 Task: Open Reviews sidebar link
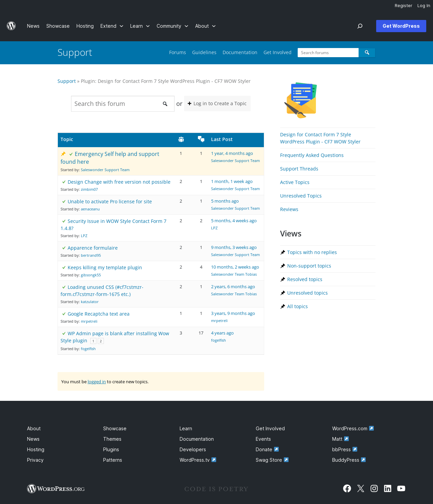point(289,209)
